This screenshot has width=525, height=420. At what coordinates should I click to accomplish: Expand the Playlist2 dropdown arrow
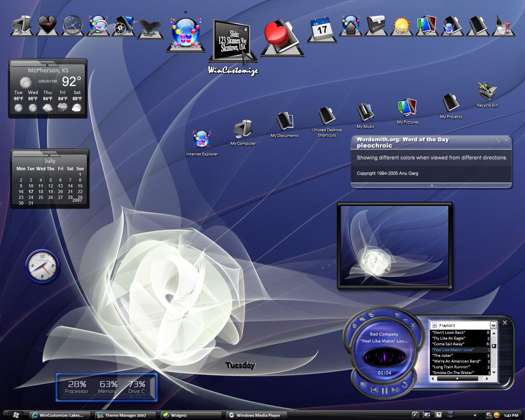[493, 325]
